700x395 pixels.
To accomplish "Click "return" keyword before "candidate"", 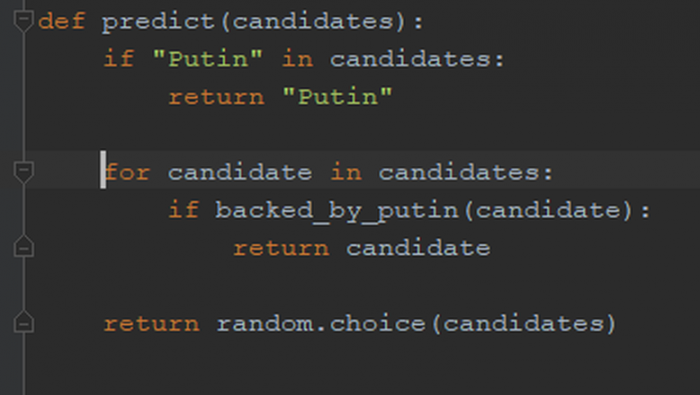I will tap(281, 248).
